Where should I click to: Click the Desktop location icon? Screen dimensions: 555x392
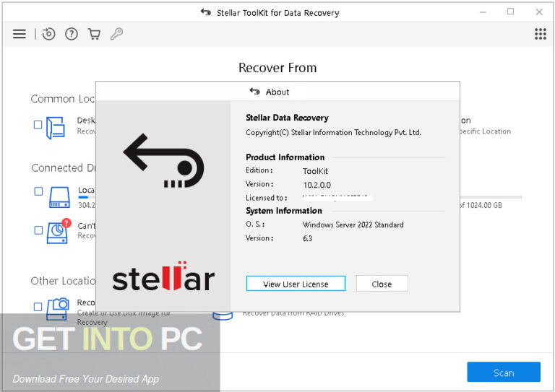56,128
